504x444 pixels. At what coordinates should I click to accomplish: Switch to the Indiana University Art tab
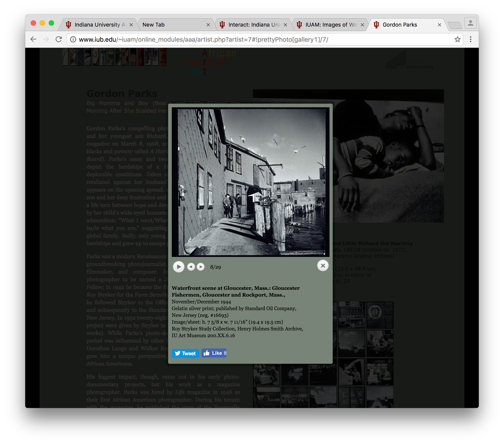[97, 25]
